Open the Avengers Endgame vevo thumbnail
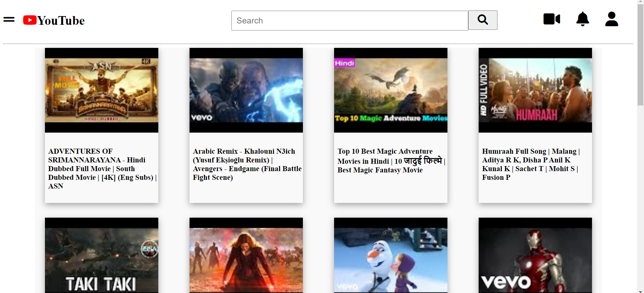The image size is (644, 293). point(246,90)
